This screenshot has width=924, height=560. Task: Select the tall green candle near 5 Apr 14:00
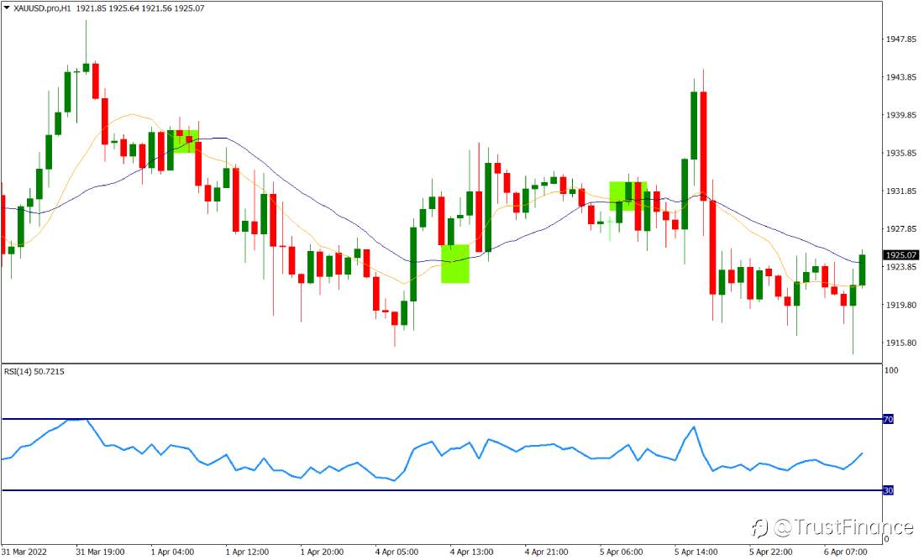click(x=692, y=126)
